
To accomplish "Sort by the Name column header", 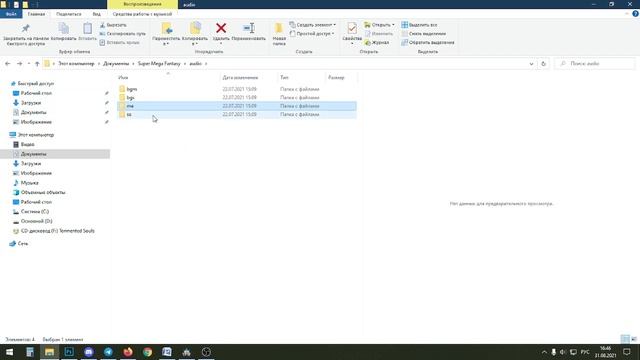I will pyautogui.click(x=168, y=77).
